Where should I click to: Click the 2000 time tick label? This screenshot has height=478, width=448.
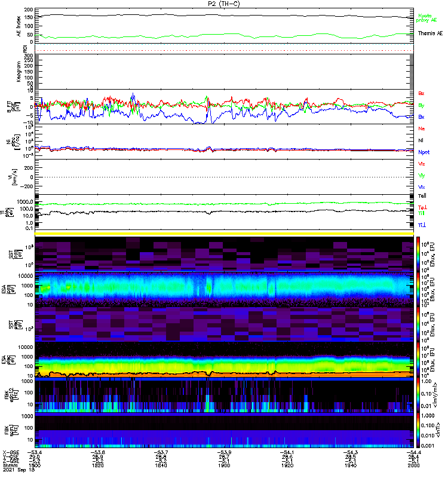[413, 465]
